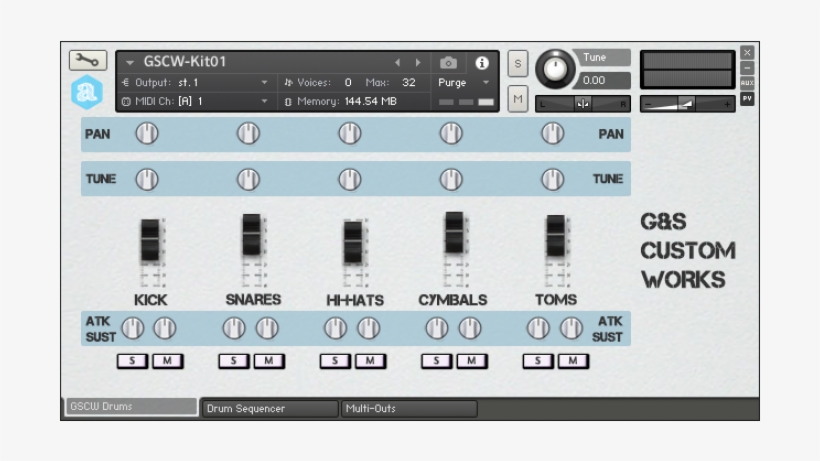Screen dimensions: 820x461
Task: Click the Memory 144.54 MB readout
Action: tap(370, 101)
